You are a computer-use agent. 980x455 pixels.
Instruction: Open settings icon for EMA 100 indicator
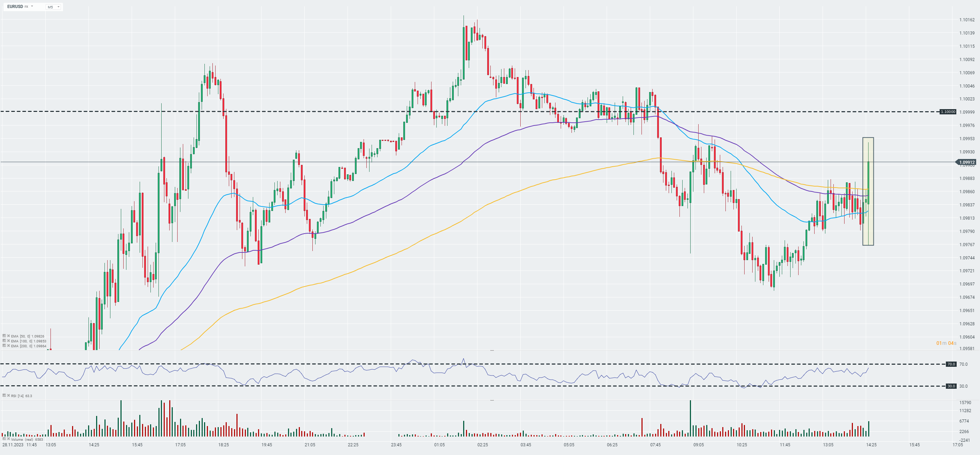pyautogui.click(x=4, y=341)
